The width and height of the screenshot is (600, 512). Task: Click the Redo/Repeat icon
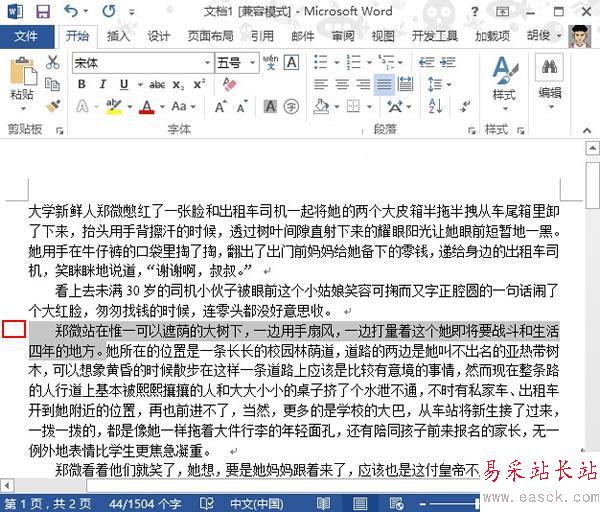tap(109, 11)
